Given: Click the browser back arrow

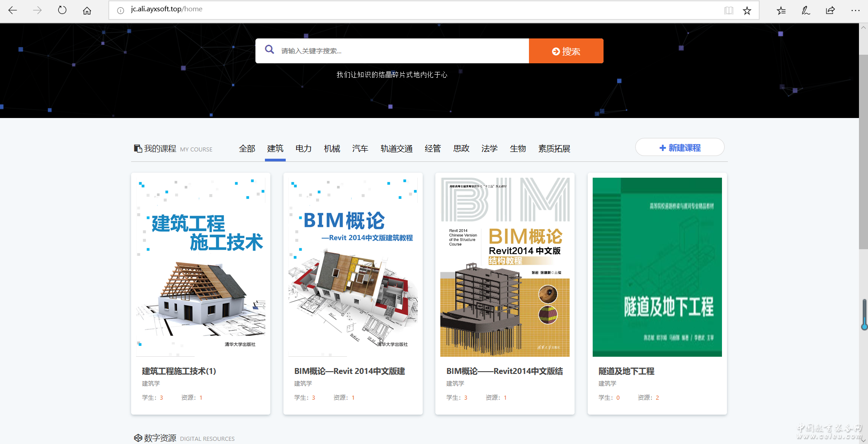Looking at the screenshot, I should [x=13, y=10].
